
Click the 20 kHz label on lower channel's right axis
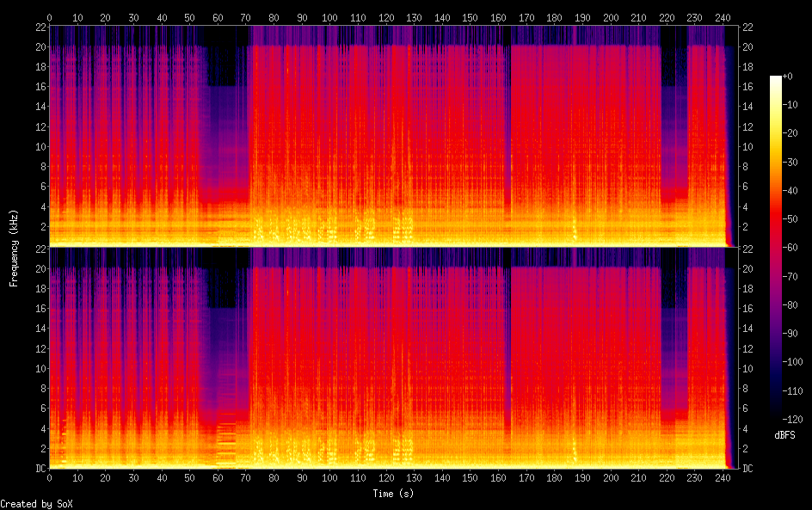pyautogui.click(x=748, y=268)
